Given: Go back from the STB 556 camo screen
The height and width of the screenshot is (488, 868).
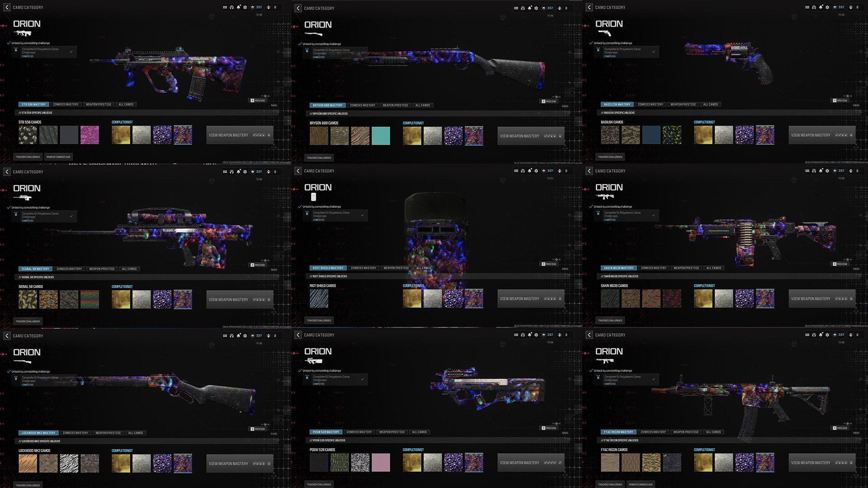Looking at the screenshot, I should coord(7,7).
